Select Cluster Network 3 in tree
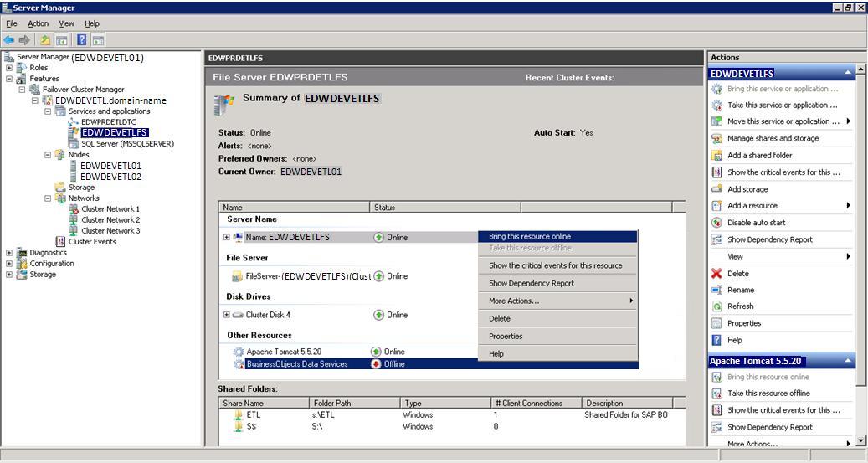 [x=110, y=230]
